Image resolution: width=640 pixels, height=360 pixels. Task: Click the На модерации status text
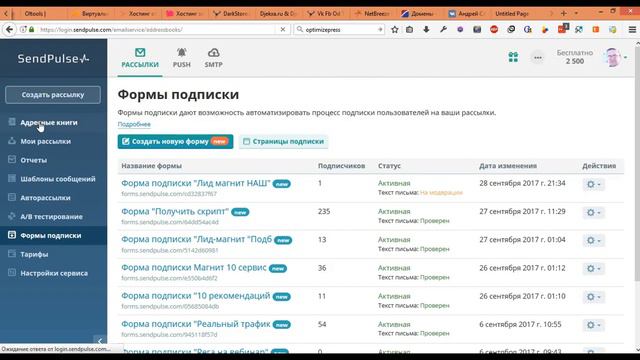441,192
